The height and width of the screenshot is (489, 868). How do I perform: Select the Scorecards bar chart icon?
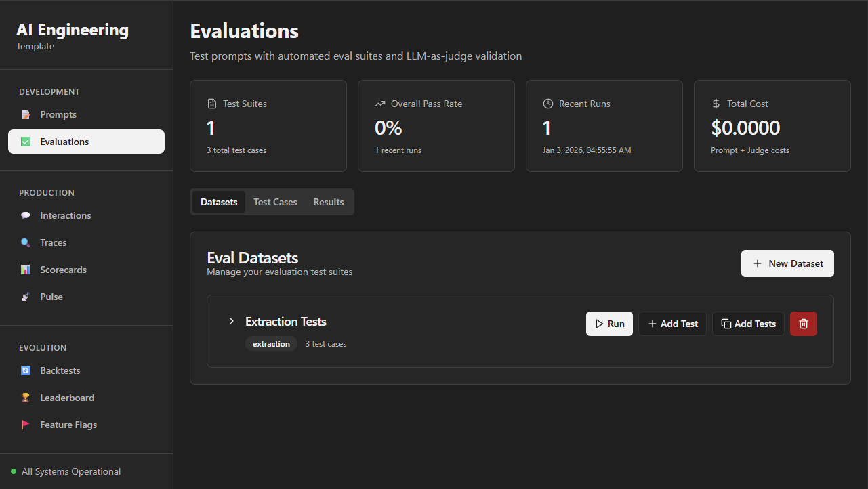[x=25, y=269]
